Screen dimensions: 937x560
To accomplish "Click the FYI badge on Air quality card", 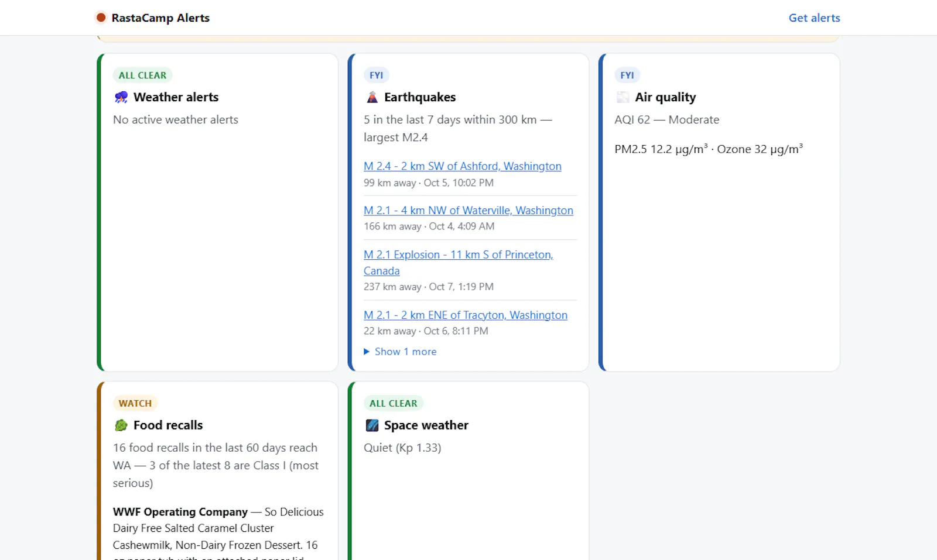I will point(627,75).
